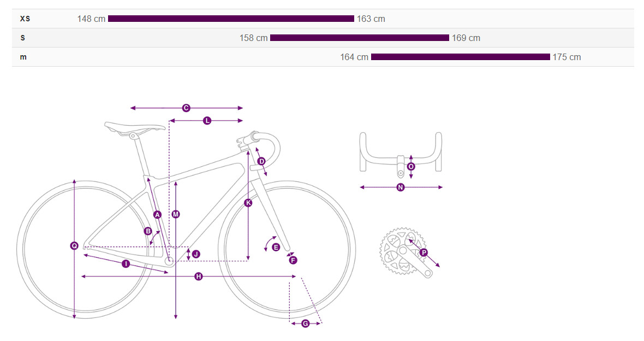644x341 pixels.
Task: Select the K stack marker
Action: (248, 203)
